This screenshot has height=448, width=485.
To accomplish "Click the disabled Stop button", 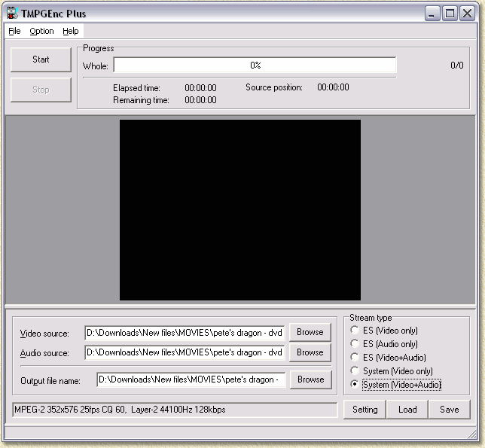I will [x=41, y=90].
